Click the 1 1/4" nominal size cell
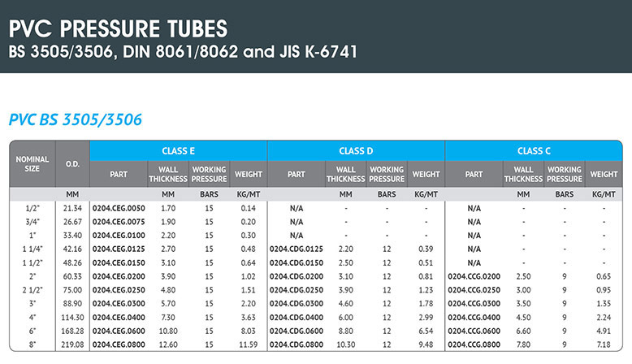The height and width of the screenshot is (364, 632). pos(32,249)
